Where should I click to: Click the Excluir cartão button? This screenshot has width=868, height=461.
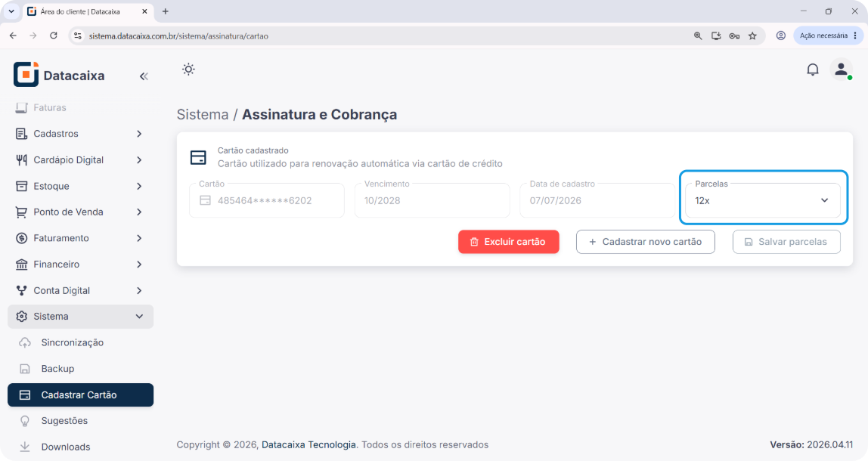click(x=508, y=242)
